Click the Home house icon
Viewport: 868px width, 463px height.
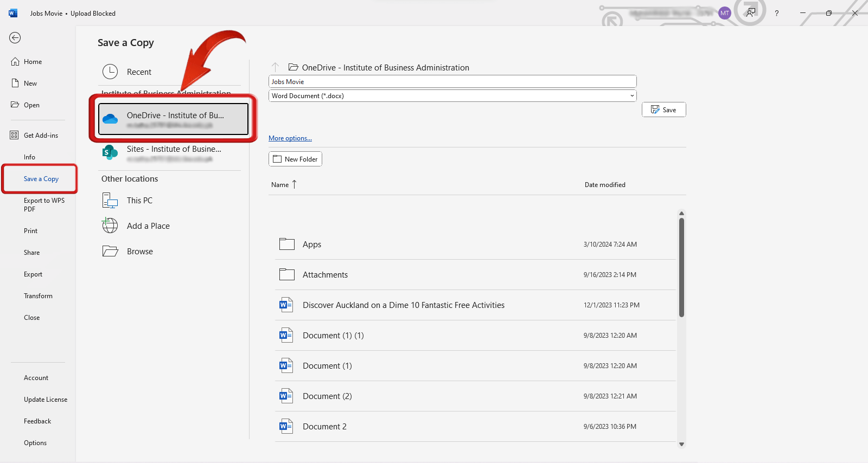[x=15, y=62]
